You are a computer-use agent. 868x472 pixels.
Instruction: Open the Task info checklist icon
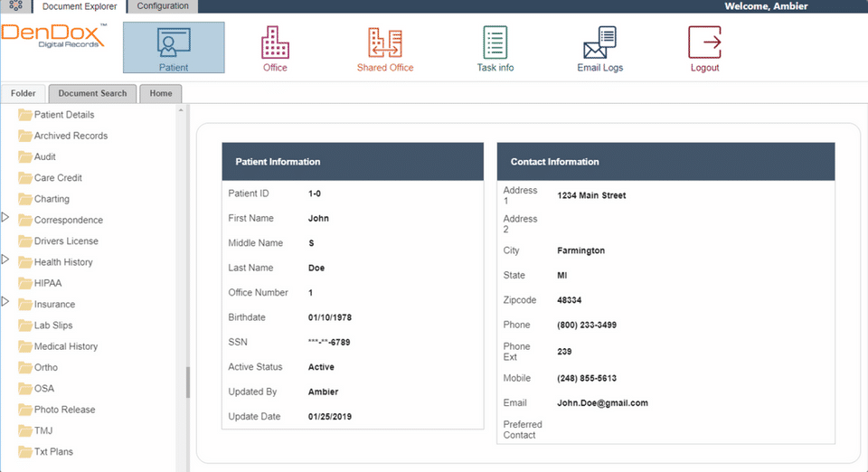click(495, 42)
